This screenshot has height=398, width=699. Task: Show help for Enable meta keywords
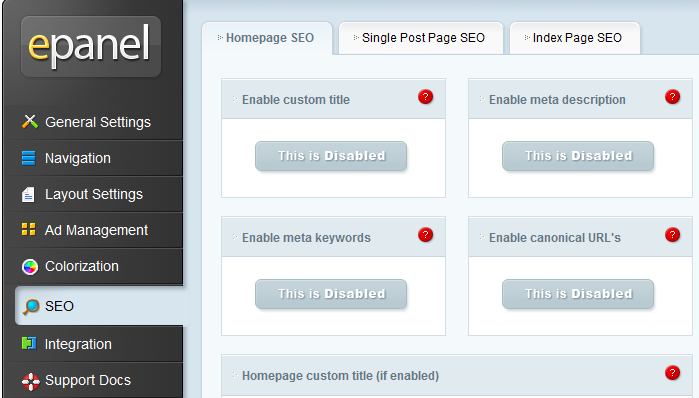[425, 235]
